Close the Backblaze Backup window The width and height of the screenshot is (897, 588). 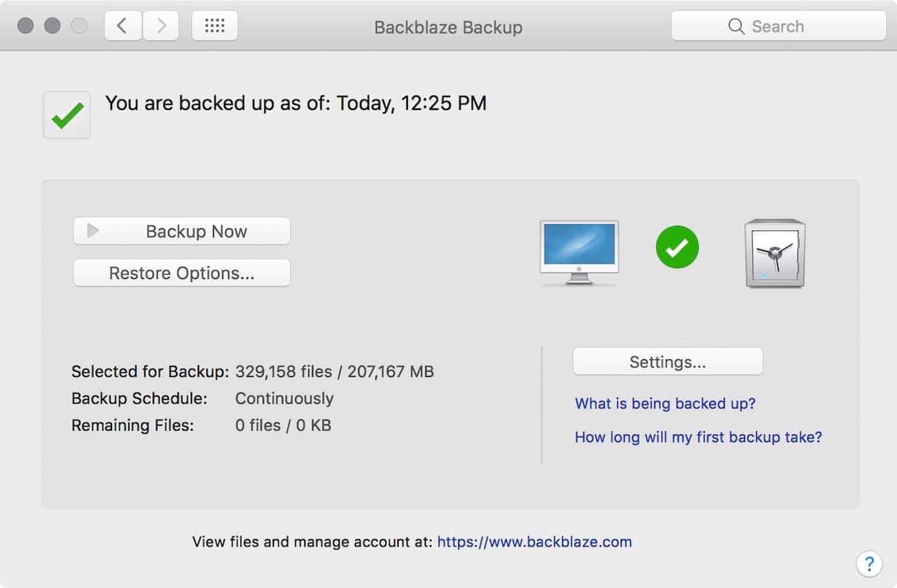[x=26, y=27]
